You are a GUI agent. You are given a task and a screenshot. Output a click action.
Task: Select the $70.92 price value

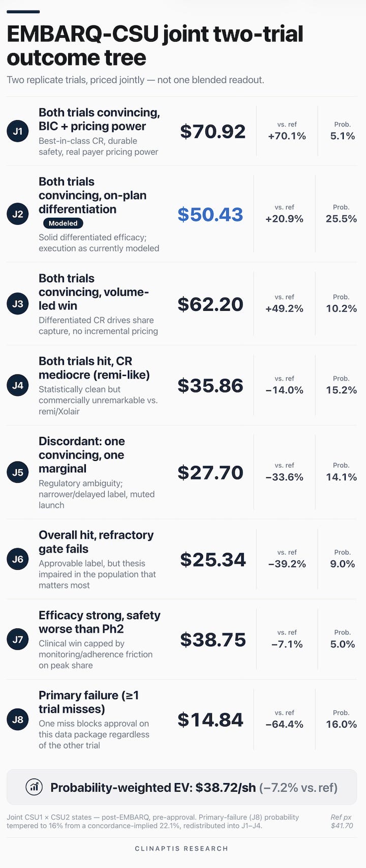[213, 131]
